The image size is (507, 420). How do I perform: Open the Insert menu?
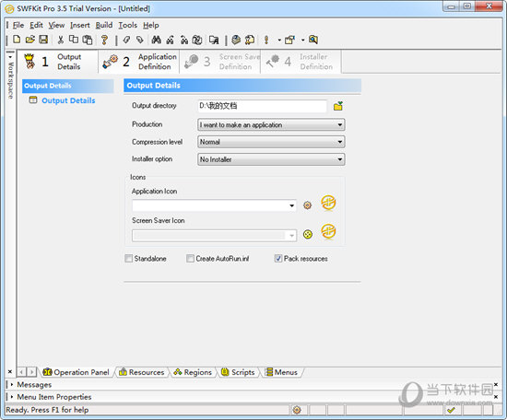point(80,25)
